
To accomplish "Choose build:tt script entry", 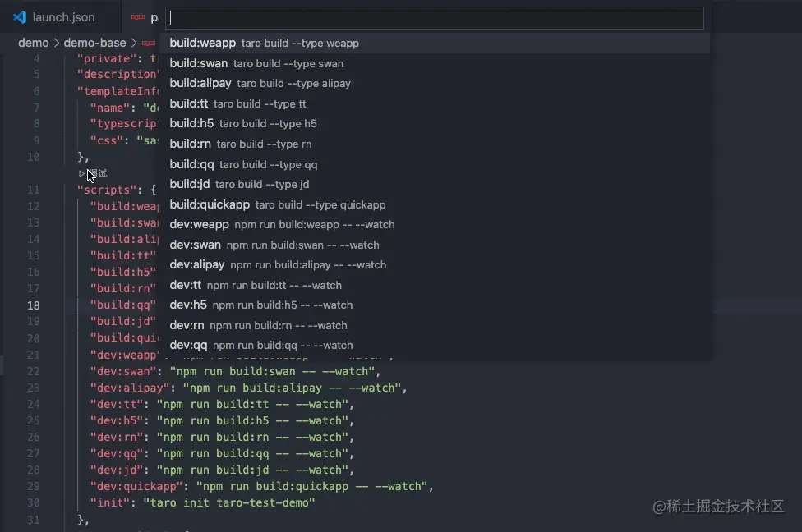I will tap(436, 103).
